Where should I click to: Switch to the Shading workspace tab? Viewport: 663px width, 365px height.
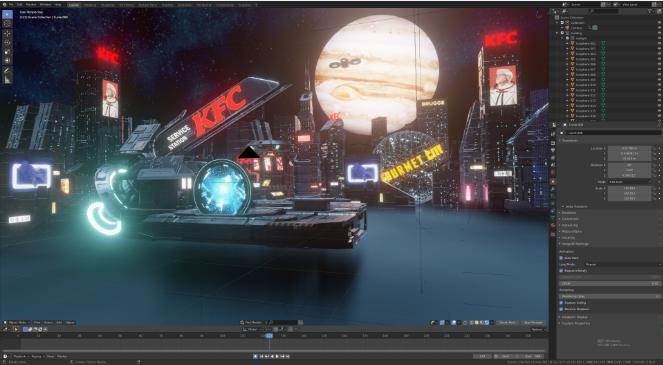tap(167, 5)
